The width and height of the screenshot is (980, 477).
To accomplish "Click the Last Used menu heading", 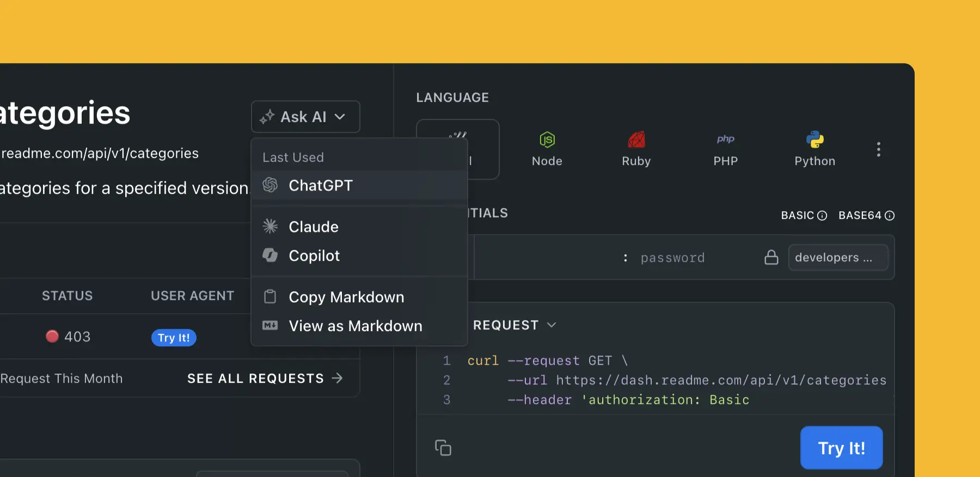I will (x=293, y=157).
